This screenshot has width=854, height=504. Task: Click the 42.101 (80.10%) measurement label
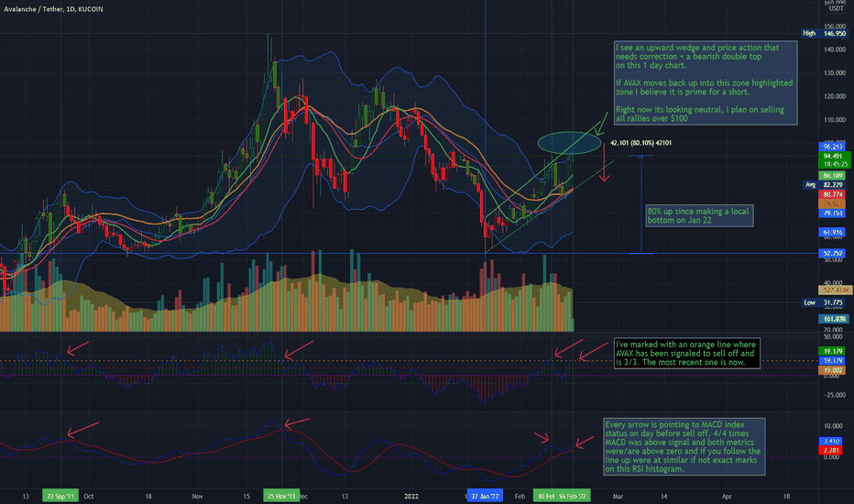(640, 143)
